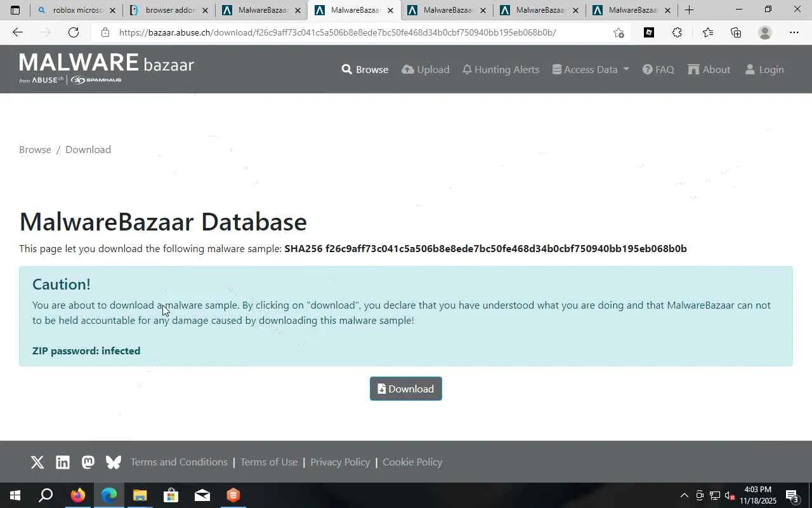Open a new browser tab
The width and height of the screenshot is (812, 508).
coord(690,10)
